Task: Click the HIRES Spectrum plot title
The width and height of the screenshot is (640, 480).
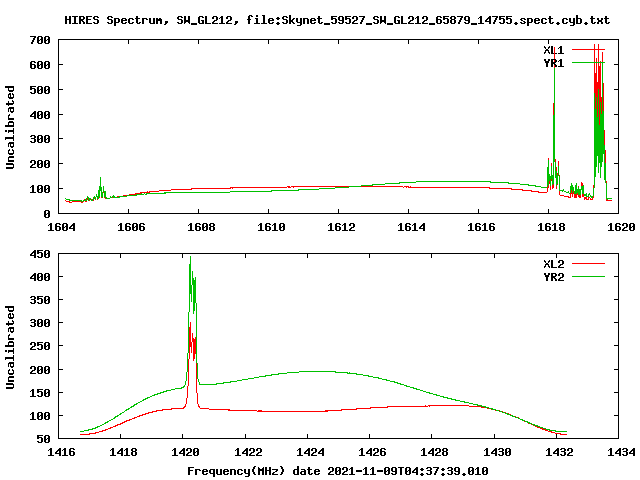Action: pyautogui.click(x=337, y=20)
